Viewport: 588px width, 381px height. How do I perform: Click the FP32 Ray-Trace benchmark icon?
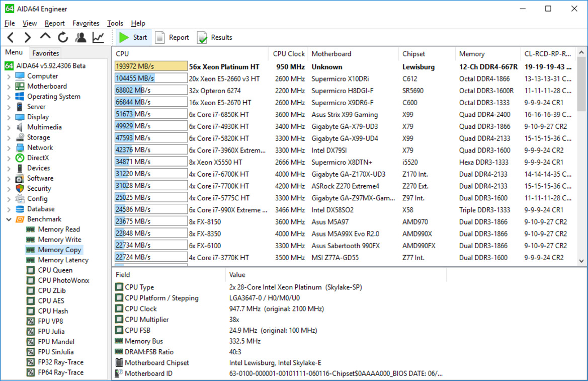pyautogui.click(x=31, y=362)
